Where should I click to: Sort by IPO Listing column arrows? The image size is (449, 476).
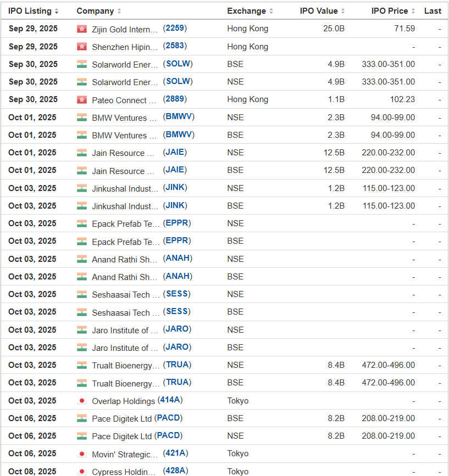[57, 11]
